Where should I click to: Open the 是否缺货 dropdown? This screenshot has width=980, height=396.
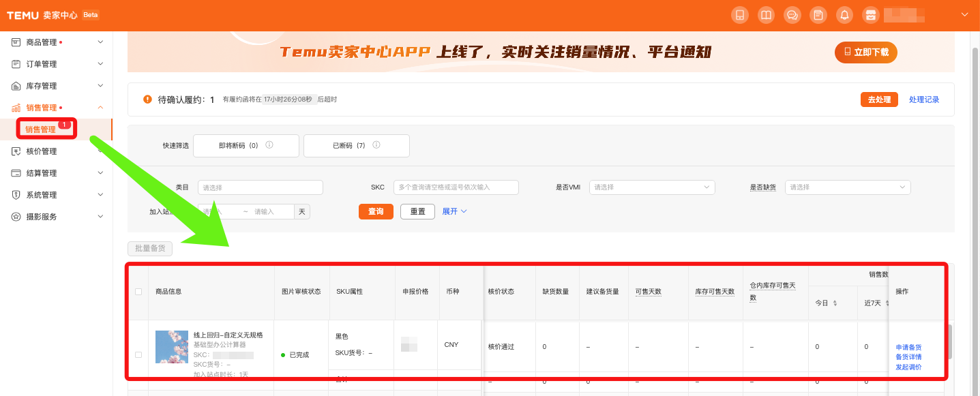coord(847,187)
